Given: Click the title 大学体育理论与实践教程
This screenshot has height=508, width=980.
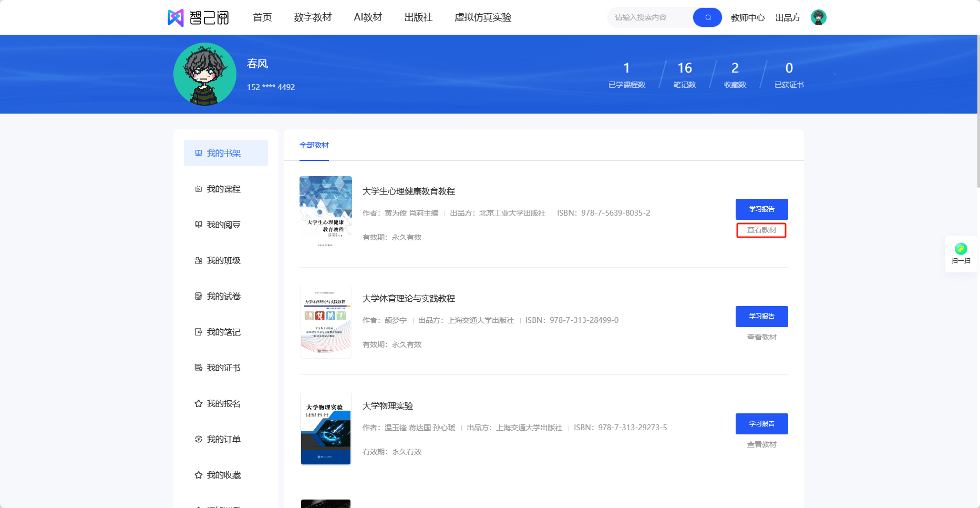Looking at the screenshot, I should [x=409, y=299].
